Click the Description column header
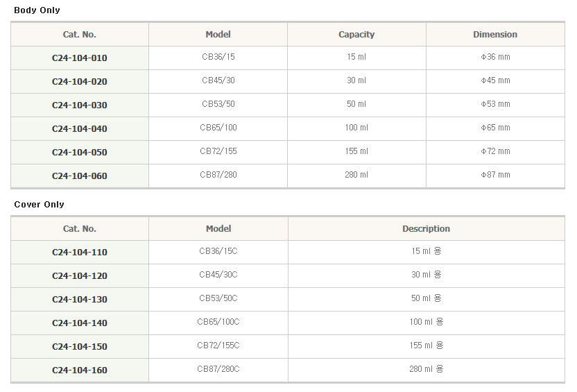The height and width of the screenshot is (392, 577). coord(426,228)
